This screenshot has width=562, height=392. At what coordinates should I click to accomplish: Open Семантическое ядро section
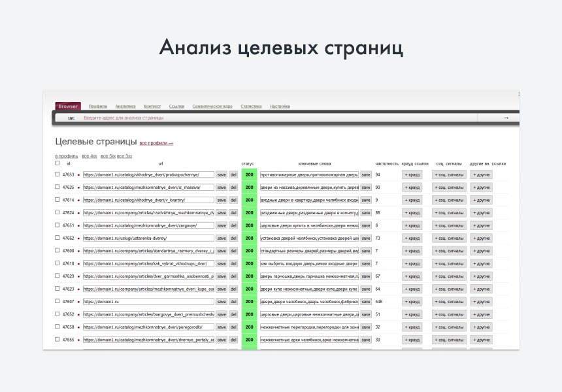click(212, 106)
